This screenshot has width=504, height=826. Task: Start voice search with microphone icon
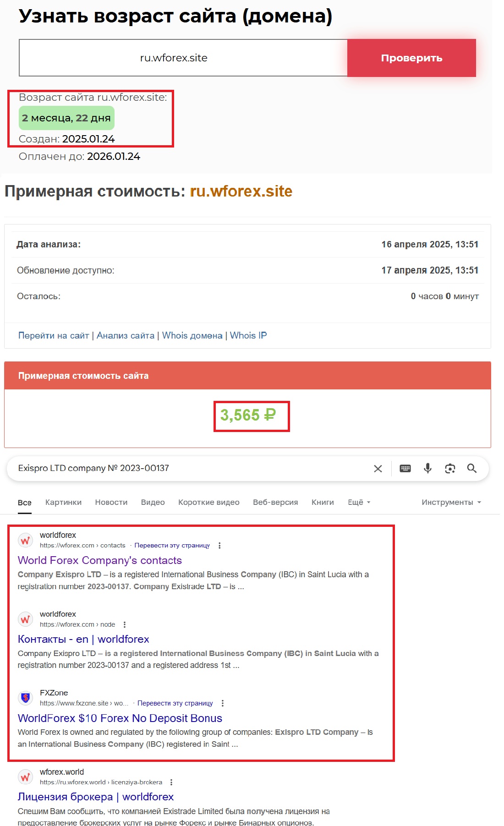point(427,468)
